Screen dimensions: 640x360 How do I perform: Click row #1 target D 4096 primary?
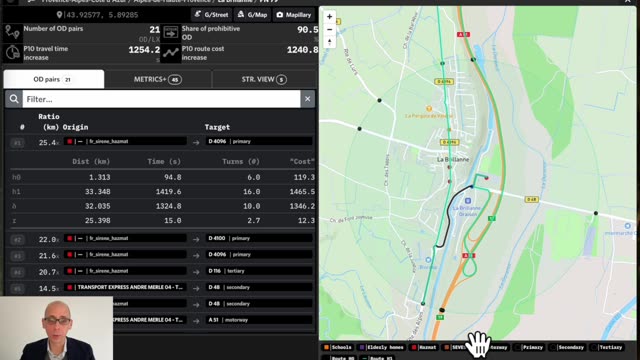pos(259,141)
